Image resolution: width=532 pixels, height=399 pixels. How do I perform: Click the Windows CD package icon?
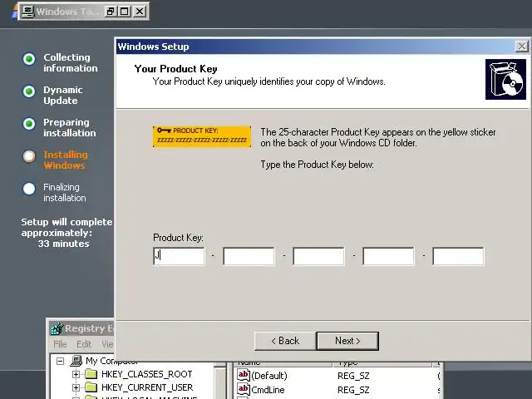tap(505, 80)
